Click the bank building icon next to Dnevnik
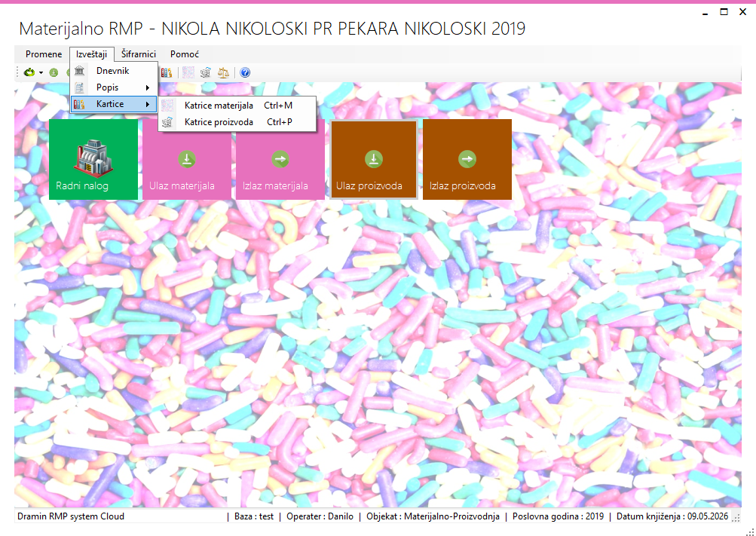Screen dimensions: 756x536 point(80,71)
